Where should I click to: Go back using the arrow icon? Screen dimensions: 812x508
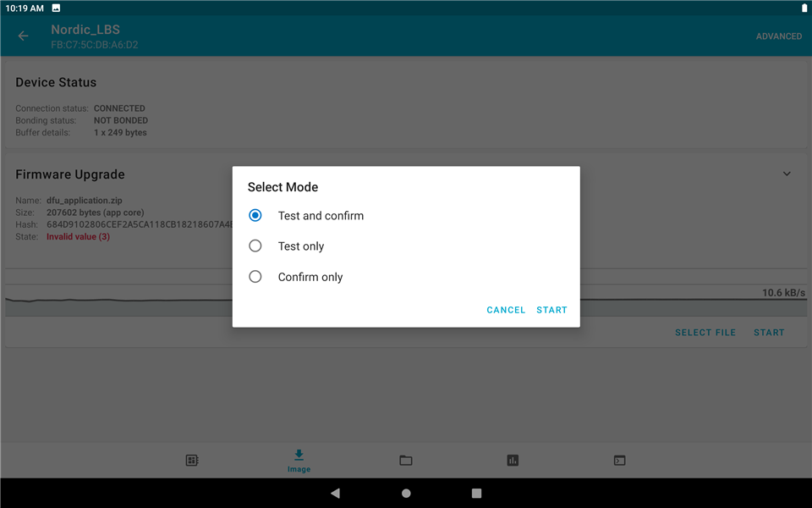23,36
